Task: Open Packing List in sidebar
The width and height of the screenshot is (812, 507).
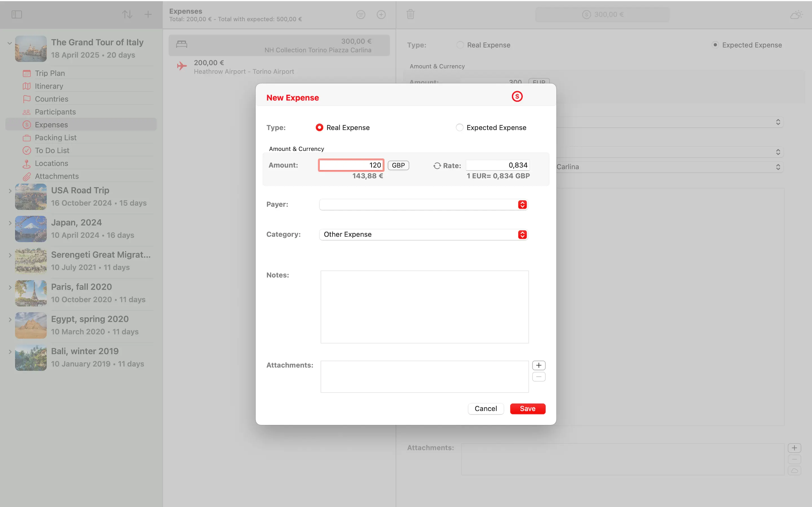Action: 56,137
